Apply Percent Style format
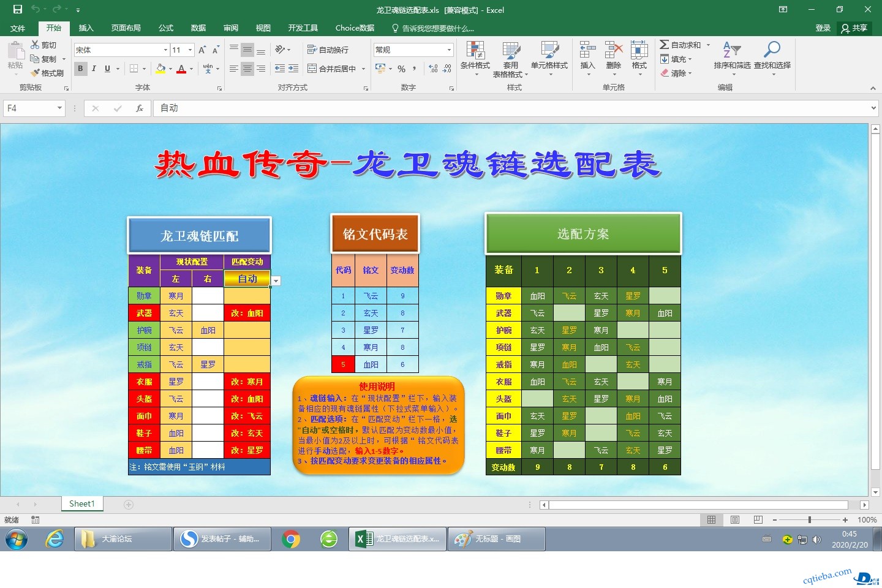Viewport: 882px width, 588px height. point(401,69)
